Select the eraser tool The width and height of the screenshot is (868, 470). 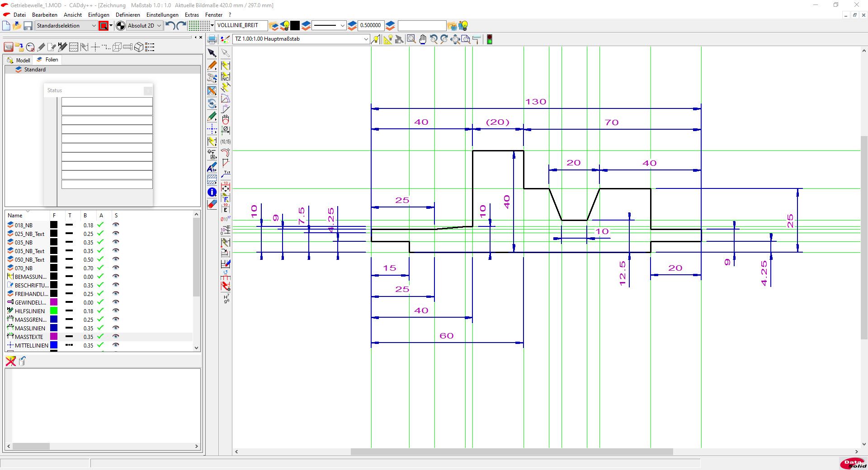[212, 204]
